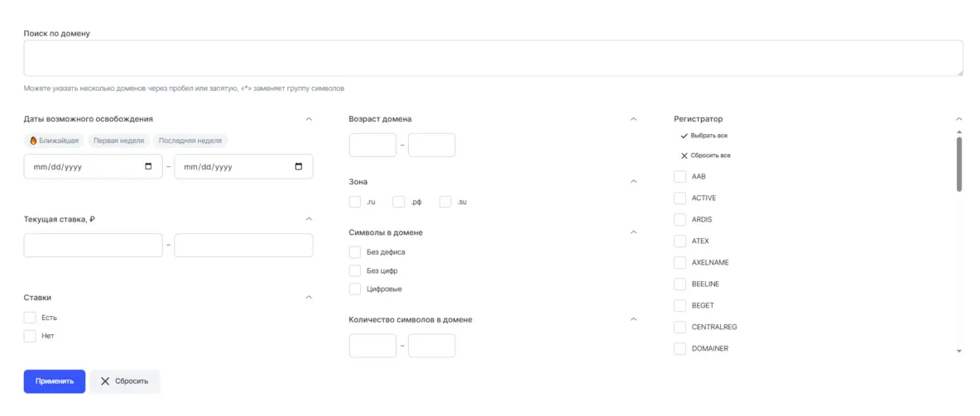
Task: Click checkmark icon beside Выбрать все
Action: coord(685,136)
